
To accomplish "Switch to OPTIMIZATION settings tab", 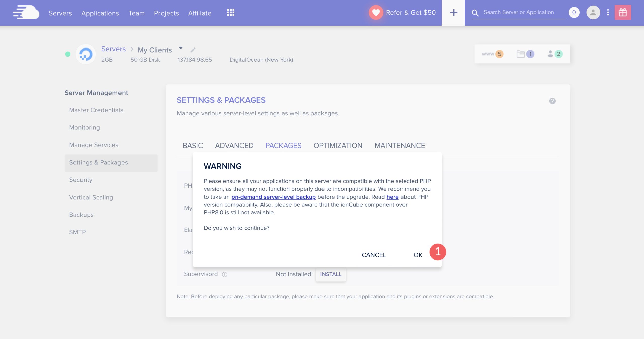I will (x=338, y=146).
